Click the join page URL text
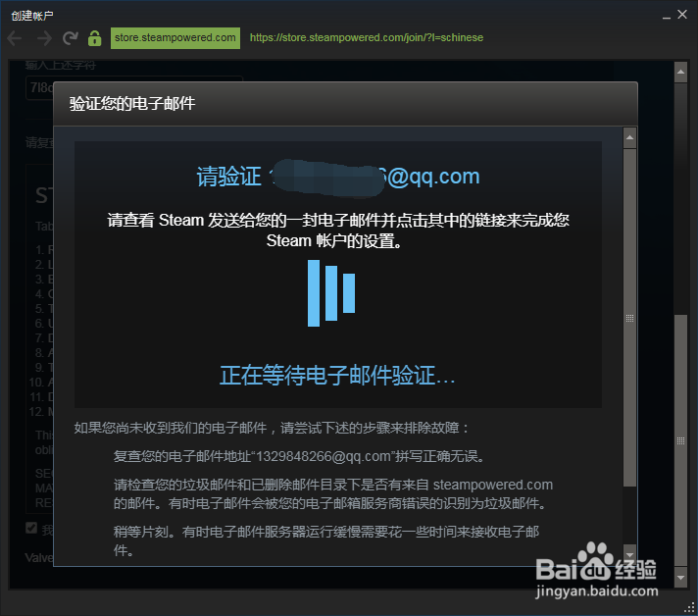Screen dimensions: 698x616 coord(367,38)
